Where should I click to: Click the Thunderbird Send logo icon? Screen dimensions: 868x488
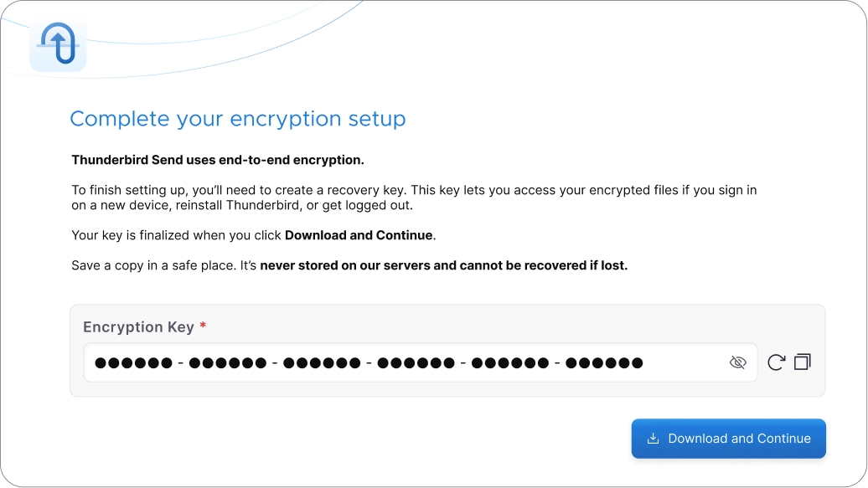coord(58,44)
